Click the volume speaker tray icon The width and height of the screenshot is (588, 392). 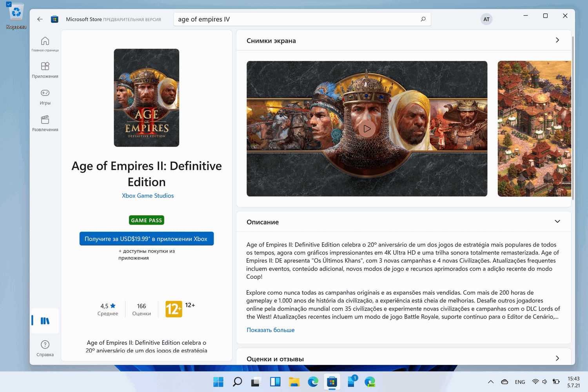pos(544,382)
